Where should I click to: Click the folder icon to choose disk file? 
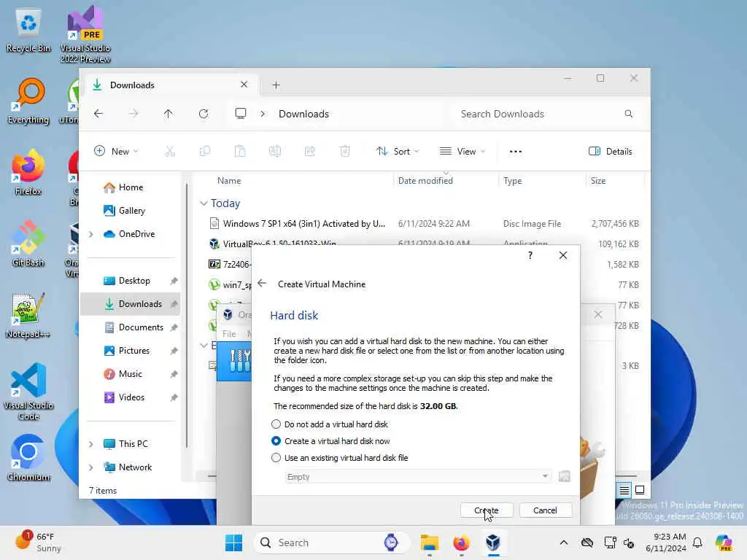click(564, 476)
